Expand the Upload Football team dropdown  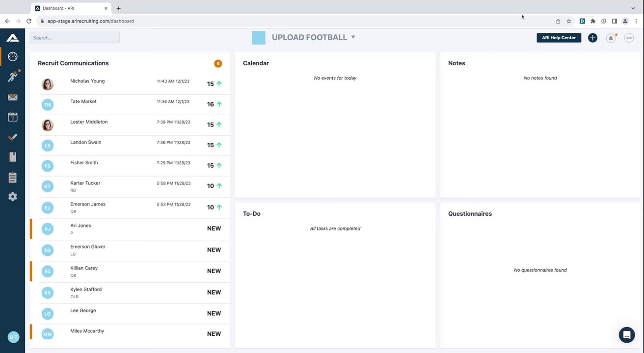[353, 37]
